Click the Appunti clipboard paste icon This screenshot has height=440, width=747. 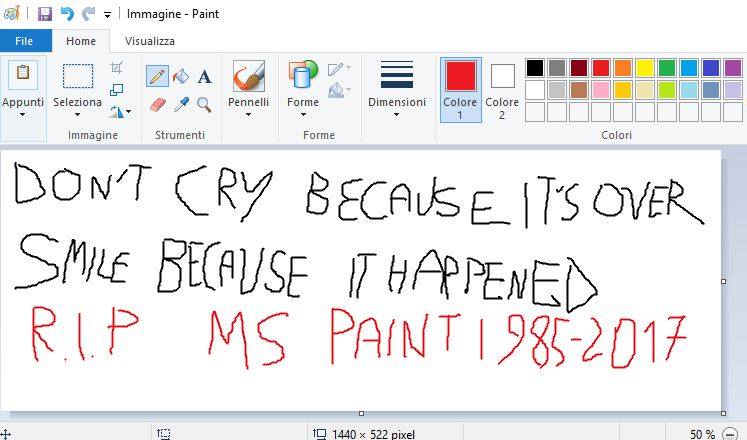pyautogui.click(x=22, y=74)
